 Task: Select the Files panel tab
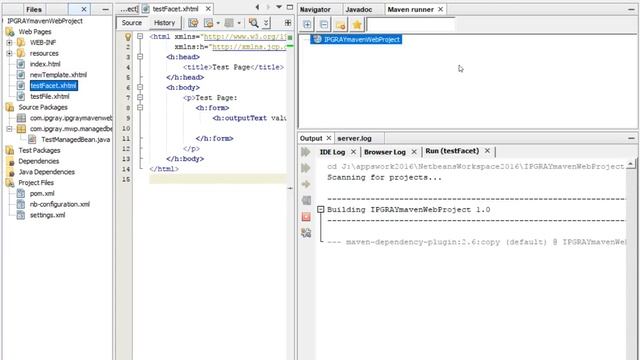[x=34, y=9]
